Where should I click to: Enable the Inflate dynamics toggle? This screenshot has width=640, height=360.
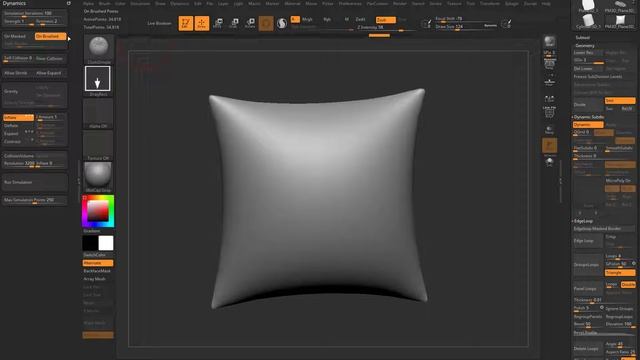point(18,118)
